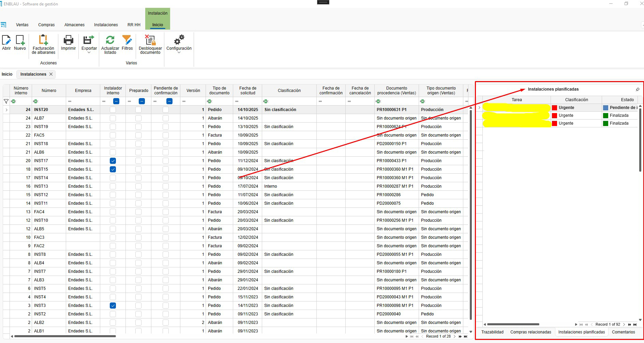Open the Ventas menu

[x=22, y=25]
